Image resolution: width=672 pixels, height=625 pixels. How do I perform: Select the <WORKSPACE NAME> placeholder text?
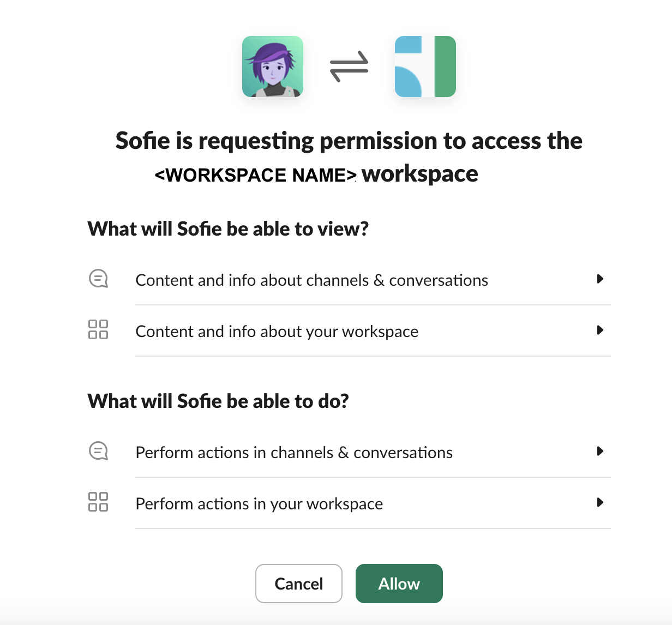pyautogui.click(x=254, y=175)
